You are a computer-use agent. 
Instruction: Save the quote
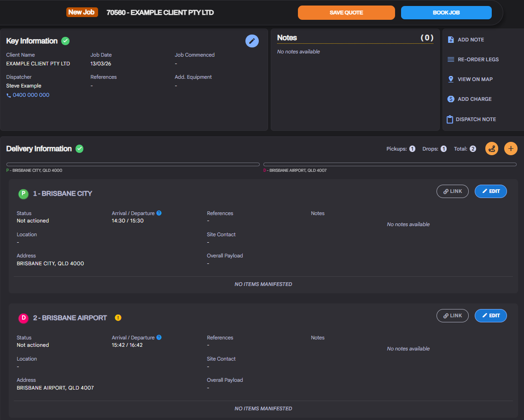coord(346,13)
